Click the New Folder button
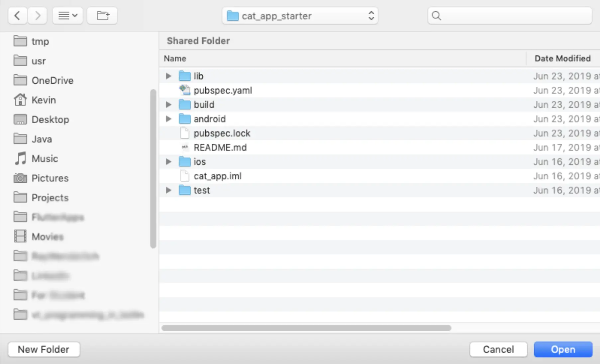 44,349
